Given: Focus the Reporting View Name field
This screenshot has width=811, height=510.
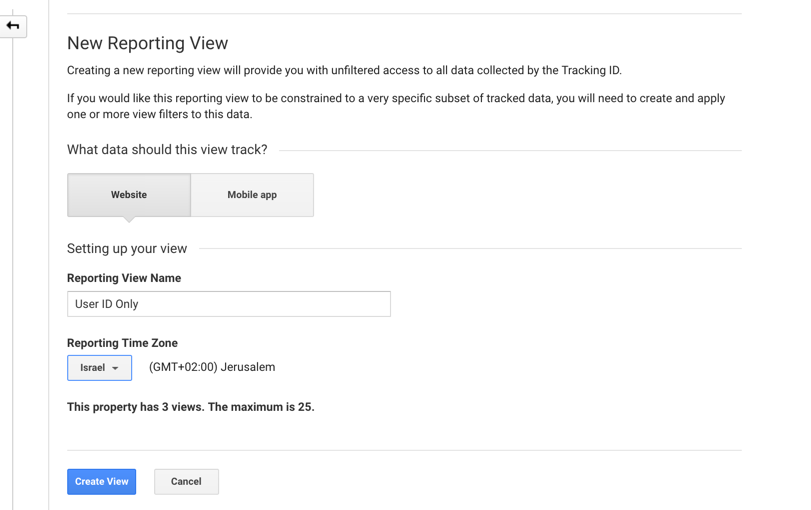Looking at the screenshot, I should 229,304.
